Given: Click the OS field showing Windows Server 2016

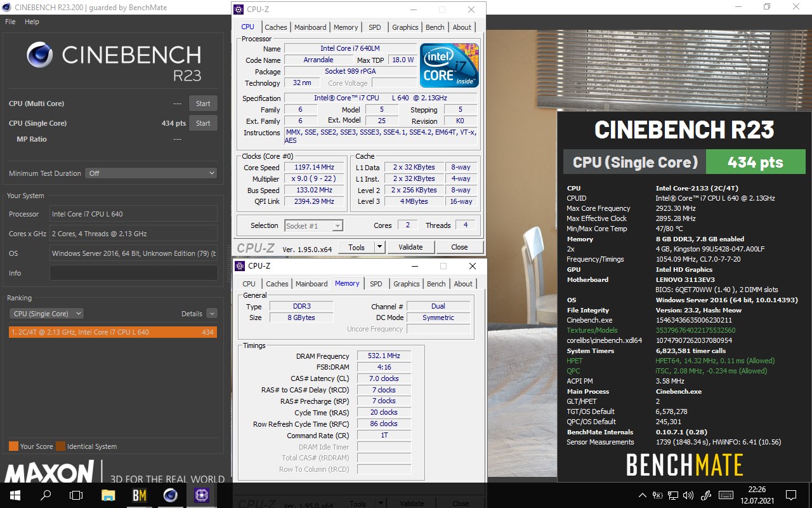Looking at the screenshot, I should click(133, 253).
